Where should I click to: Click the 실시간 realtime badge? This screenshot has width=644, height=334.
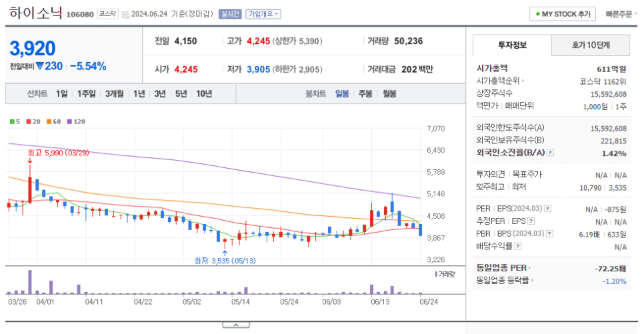[x=230, y=14]
